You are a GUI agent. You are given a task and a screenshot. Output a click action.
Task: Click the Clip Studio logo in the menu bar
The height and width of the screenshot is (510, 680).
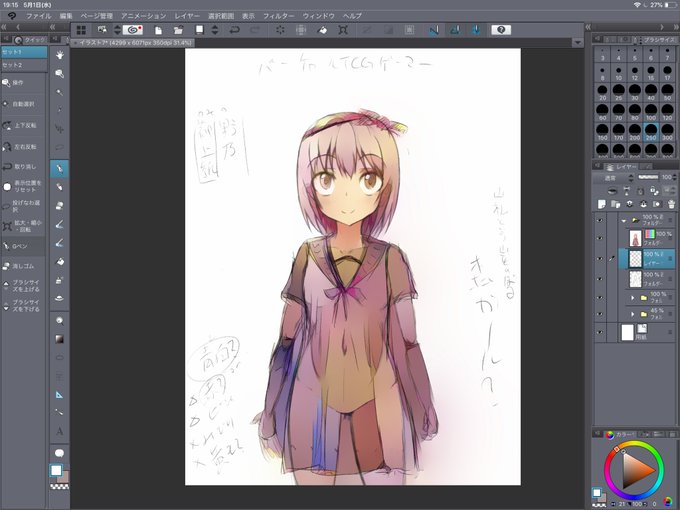coord(12,16)
